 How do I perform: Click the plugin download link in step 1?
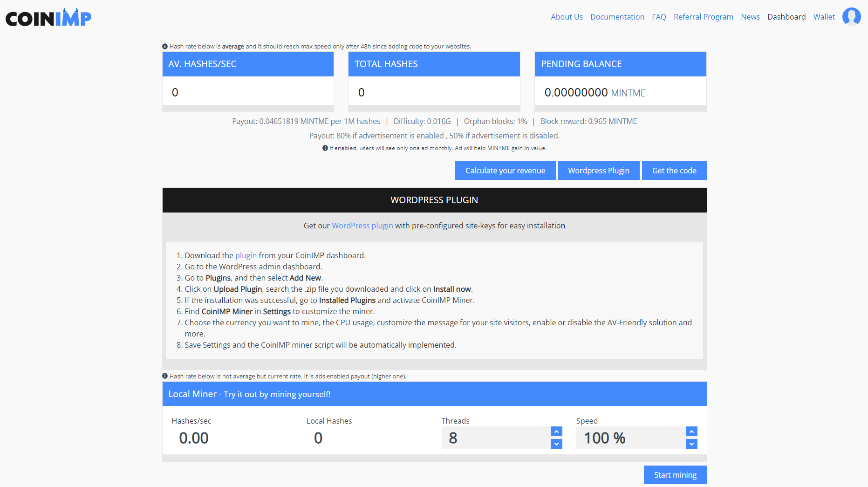click(x=246, y=255)
